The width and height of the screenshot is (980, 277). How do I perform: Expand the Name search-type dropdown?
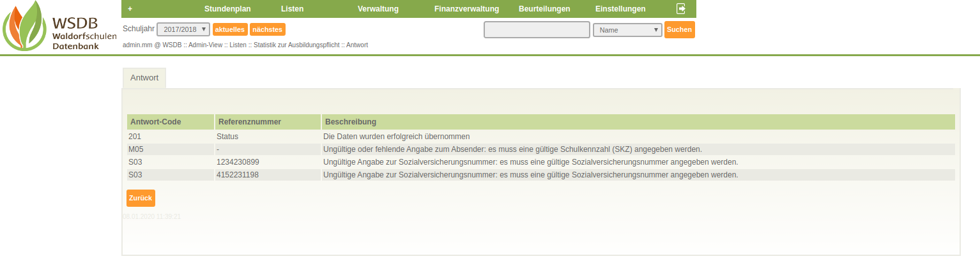627,30
